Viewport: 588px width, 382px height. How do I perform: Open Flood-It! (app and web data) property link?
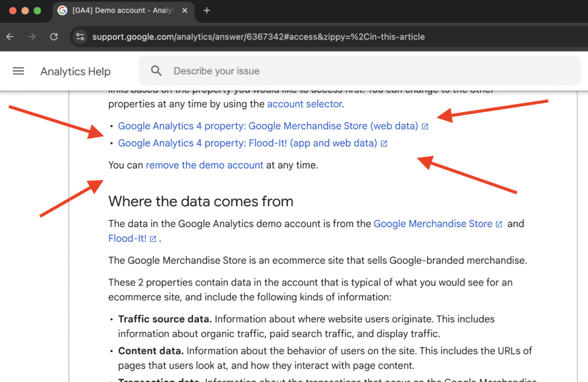(247, 143)
